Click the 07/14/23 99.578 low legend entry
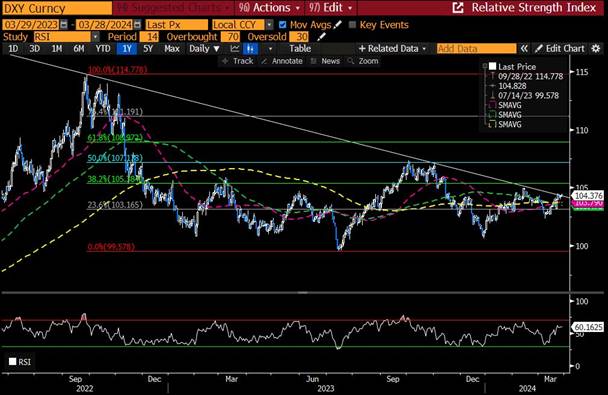 pyautogui.click(x=528, y=96)
